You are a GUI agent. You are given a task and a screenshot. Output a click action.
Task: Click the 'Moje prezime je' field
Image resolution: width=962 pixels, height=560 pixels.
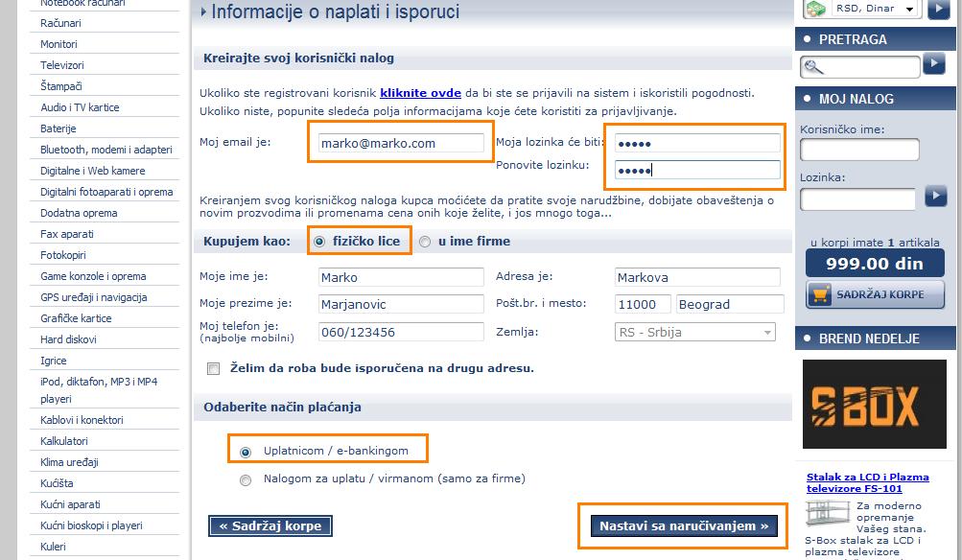(401, 304)
